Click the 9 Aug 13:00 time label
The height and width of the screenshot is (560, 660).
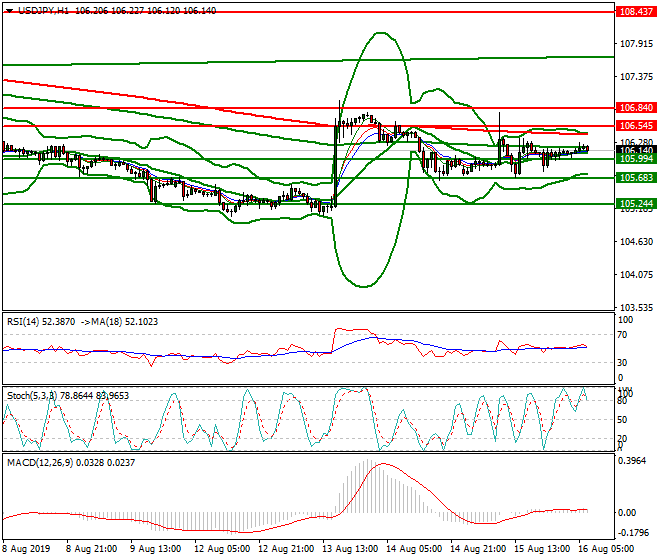[x=155, y=549]
